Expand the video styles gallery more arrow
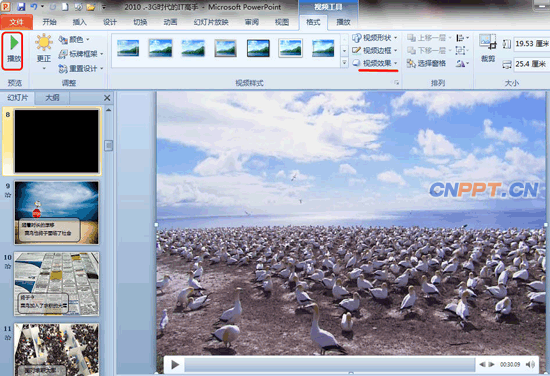This screenshot has width=550, height=376. pos(344,63)
